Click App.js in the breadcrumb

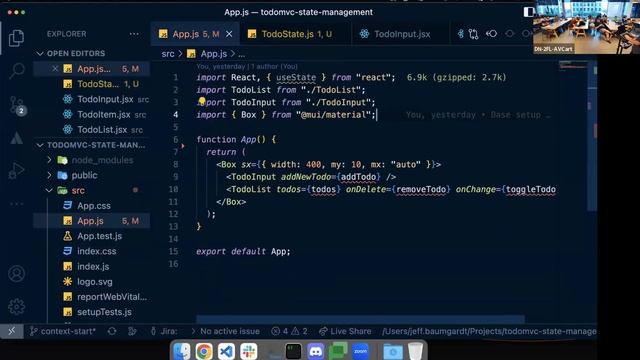(x=213, y=54)
